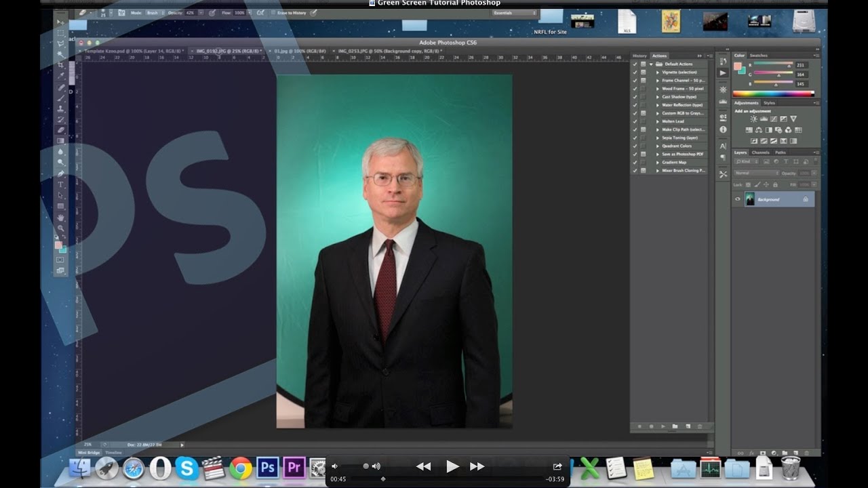Screen dimensions: 868x488
Task: Add a Brightness/Contrast adjustment
Action: click(753, 119)
